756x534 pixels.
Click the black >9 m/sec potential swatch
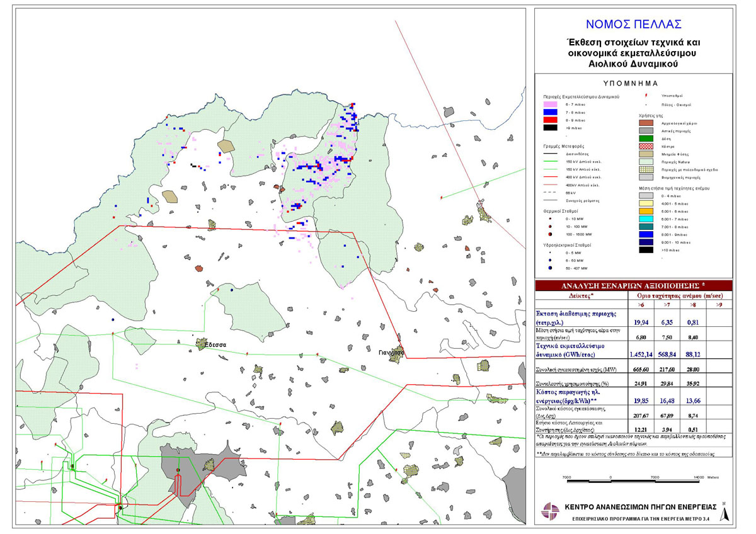[x=550, y=127]
